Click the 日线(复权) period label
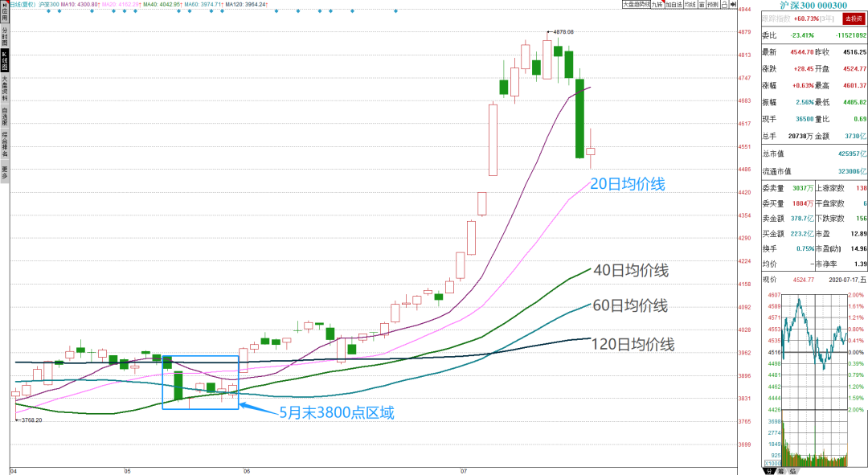Viewport: 868px width, 475px height. 23,5
